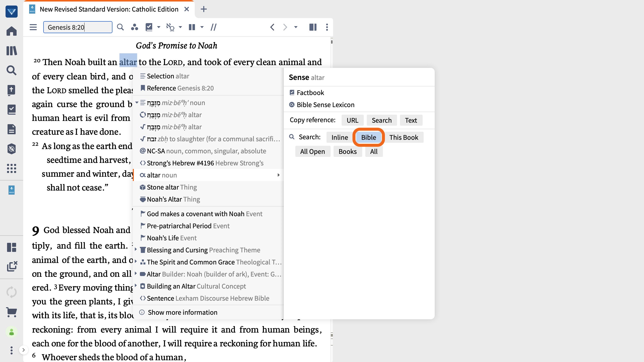
Task: Expand The Spirit and Common Grace entry
Action: pos(136,261)
